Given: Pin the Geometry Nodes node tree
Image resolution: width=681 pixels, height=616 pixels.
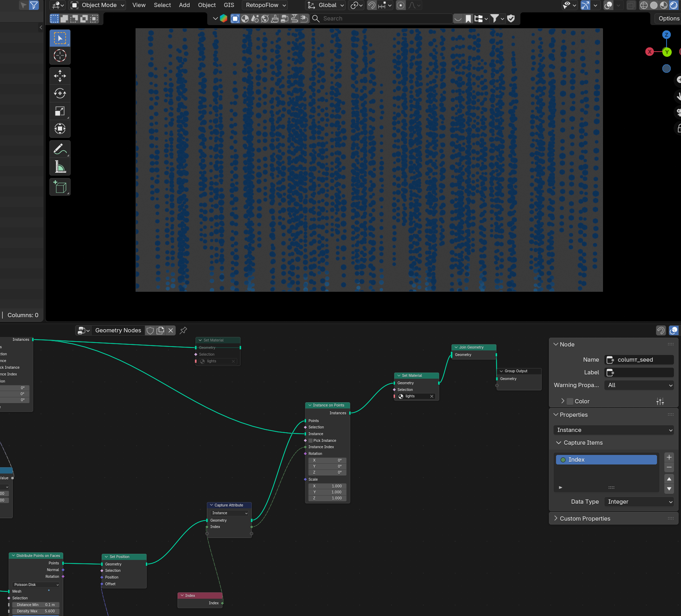Looking at the screenshot, I should 183,330.
